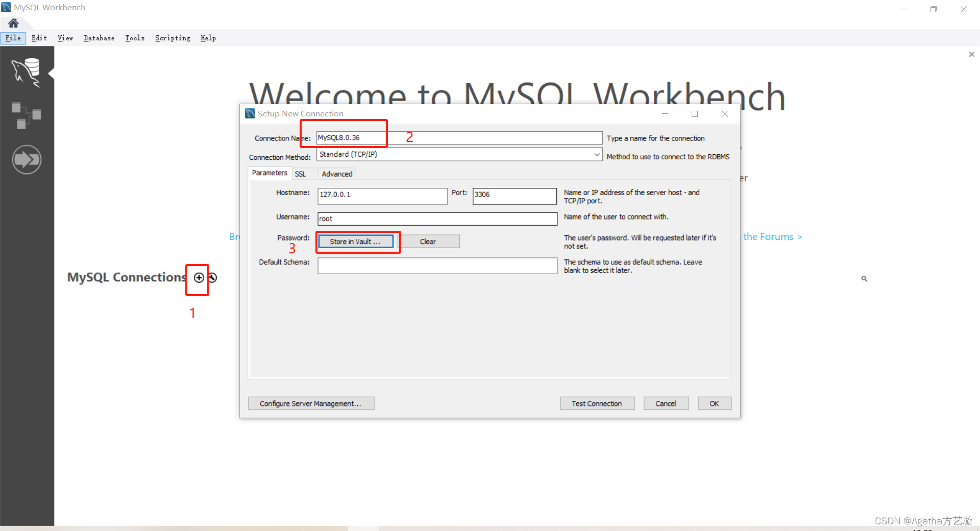Confirm with the OK button
The image size is (980, 531).
tap(715, 403)
